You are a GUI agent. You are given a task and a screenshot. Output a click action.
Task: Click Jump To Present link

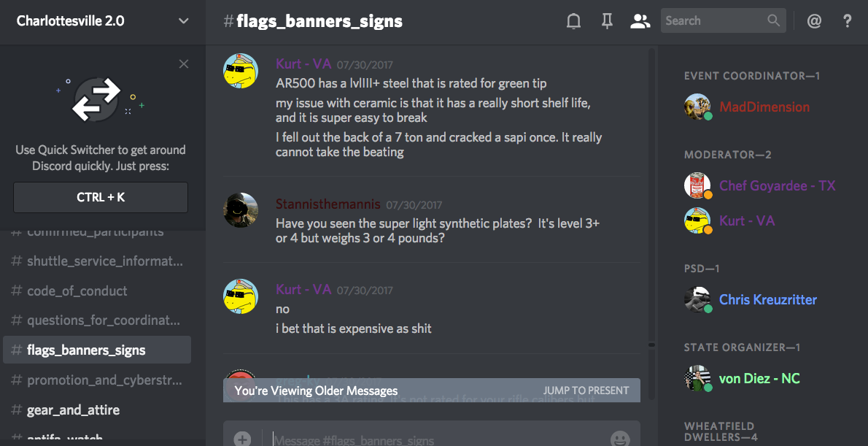click(x=586, y=391)
